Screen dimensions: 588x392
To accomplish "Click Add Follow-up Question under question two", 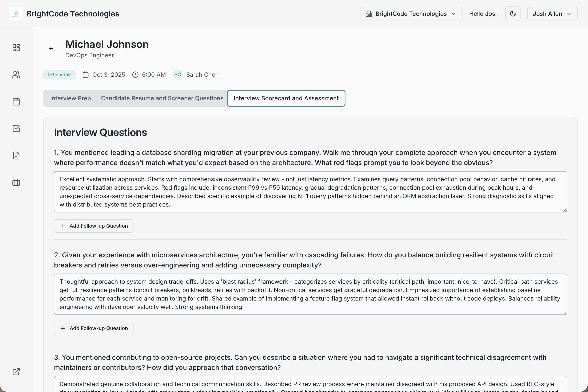I will coord(94,328).
